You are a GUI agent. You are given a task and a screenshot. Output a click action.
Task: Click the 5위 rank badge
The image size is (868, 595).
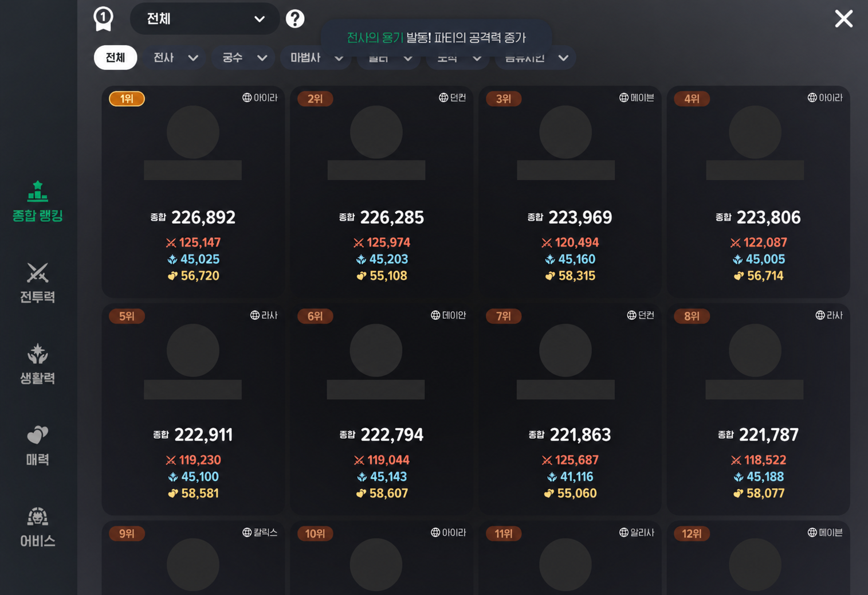pos(127,316)
